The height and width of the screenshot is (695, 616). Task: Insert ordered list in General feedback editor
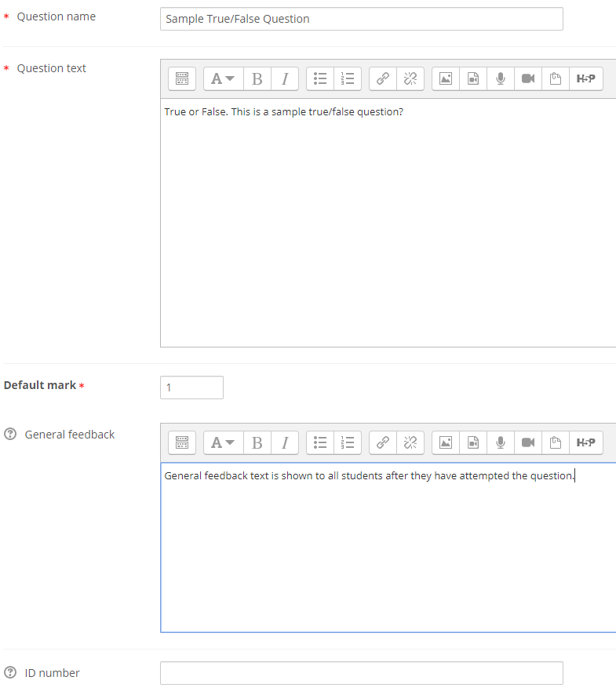click(x=348, y=442)
